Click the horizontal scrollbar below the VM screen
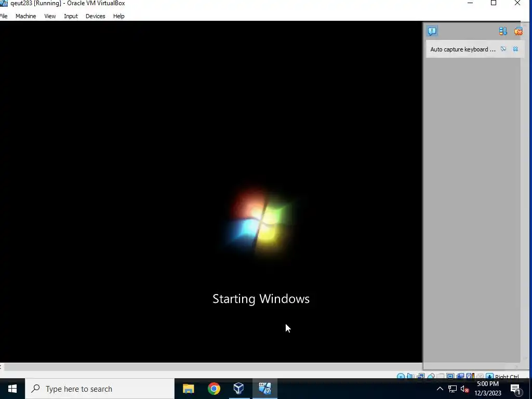 pyautogui.click(x=213, y=367)
